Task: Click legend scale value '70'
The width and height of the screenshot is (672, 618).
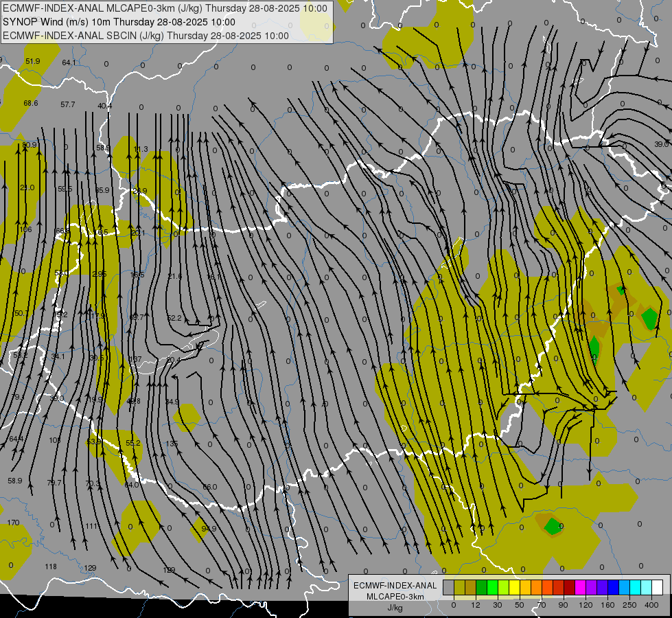Action: [x=542, y=605]
